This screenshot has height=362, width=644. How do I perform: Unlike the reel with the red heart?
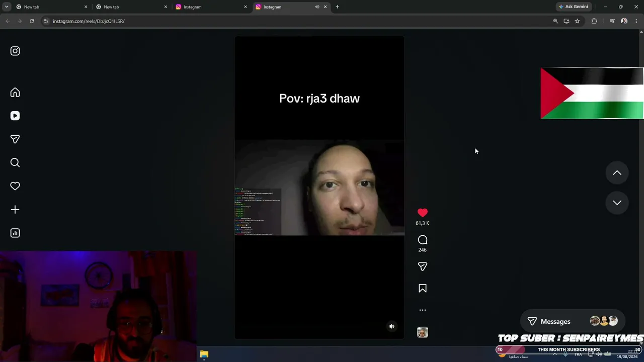423,213
